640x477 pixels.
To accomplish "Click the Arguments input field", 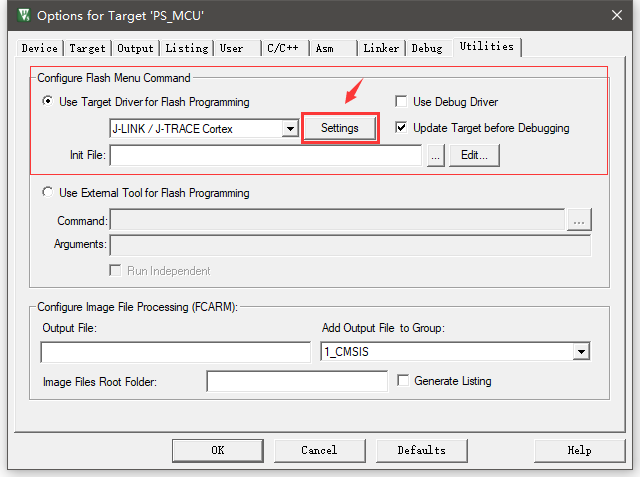I will tap(350, 246).
